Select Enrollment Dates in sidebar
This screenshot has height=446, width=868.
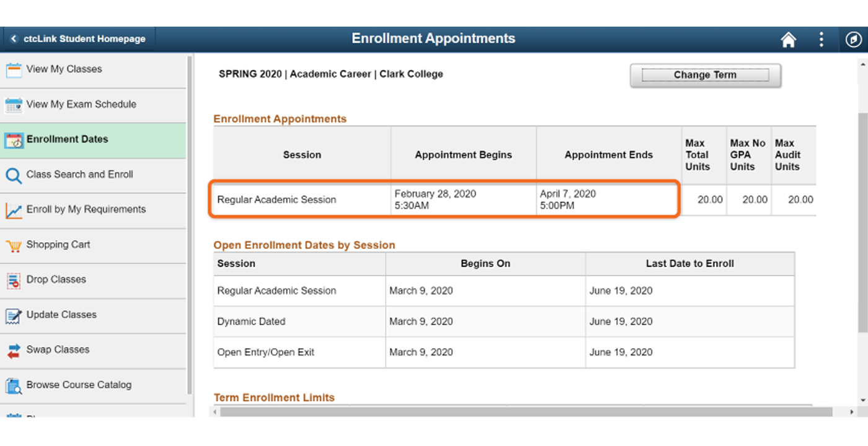click(x=93, y=140)
